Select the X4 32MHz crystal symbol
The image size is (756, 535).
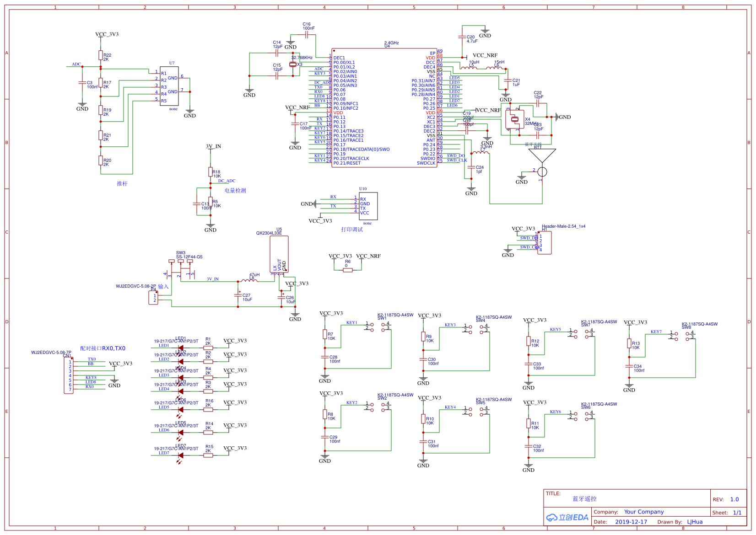tap(515, 119)
